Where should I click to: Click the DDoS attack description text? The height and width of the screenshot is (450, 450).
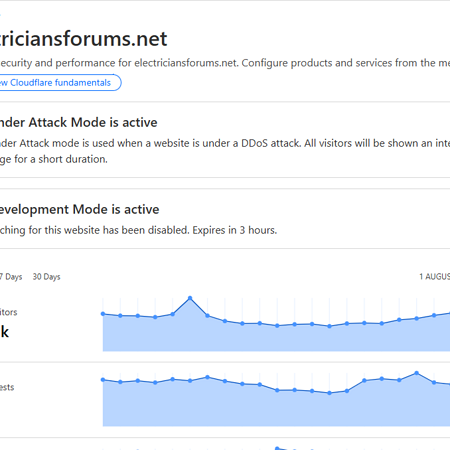225,151
